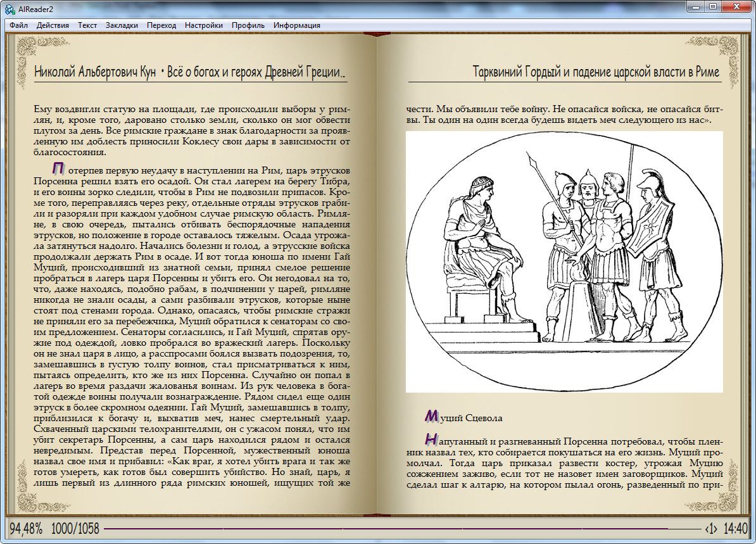Minimize the AlReader2 window
Viewport: 756px width, 544px height.
695,7
